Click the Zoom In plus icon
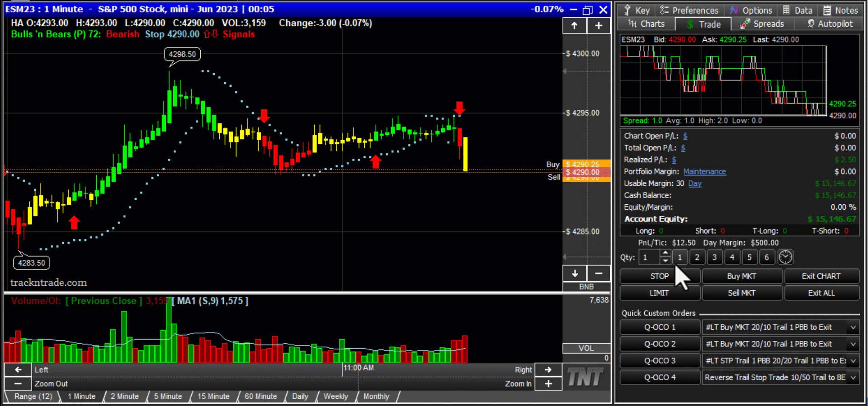 [x=548, y=383]
